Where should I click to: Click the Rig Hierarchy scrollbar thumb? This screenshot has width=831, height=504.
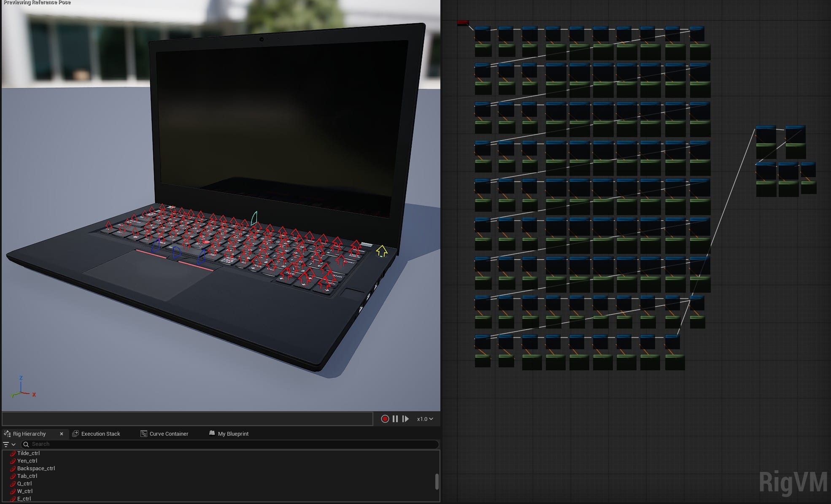[x=437, y=482]
